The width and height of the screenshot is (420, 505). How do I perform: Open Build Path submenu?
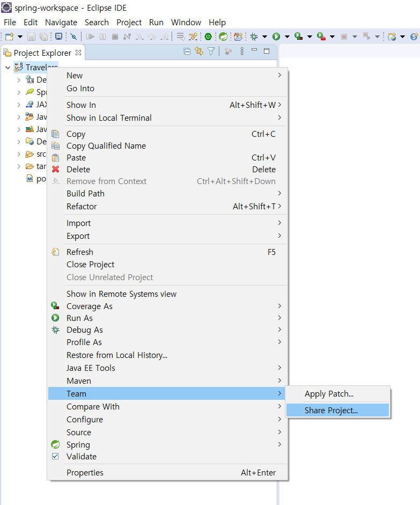tap(167, 194)
